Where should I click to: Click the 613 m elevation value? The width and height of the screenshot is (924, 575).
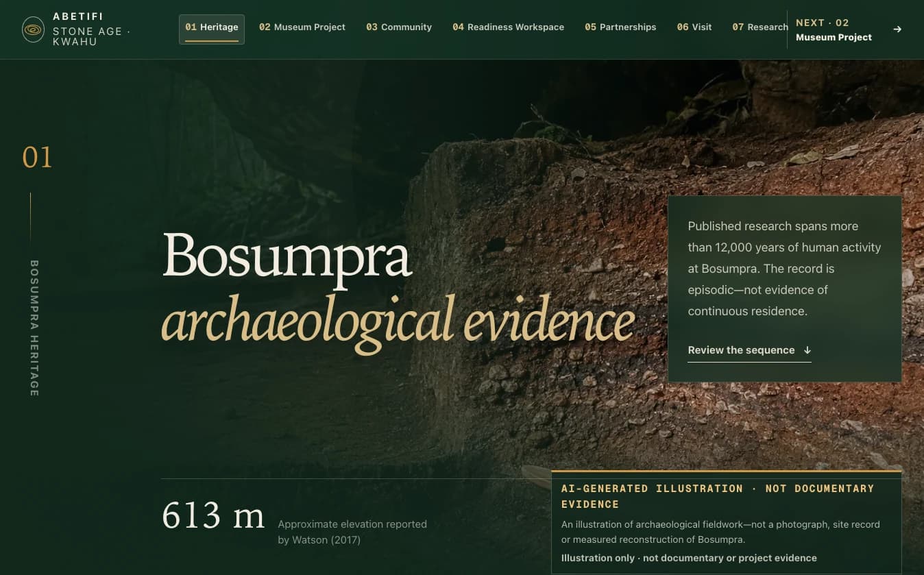213,515
